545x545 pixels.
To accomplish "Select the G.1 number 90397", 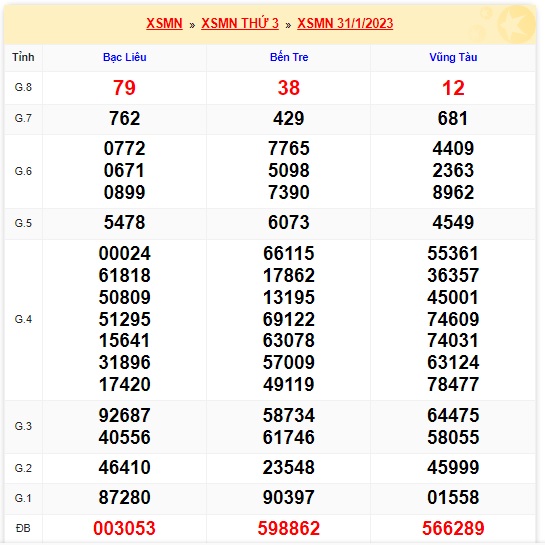I will click(x=289, y=497).
